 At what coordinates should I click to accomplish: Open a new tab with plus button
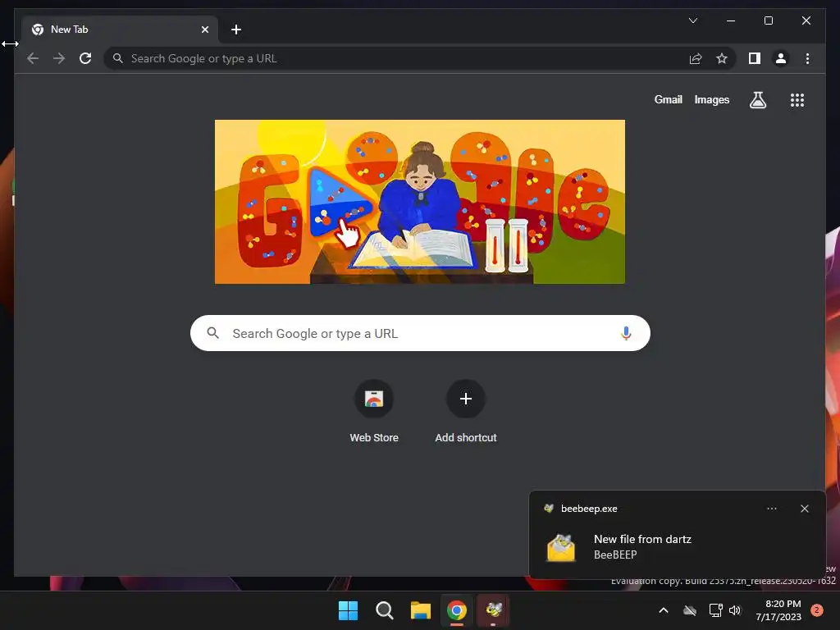pos(235,30)
